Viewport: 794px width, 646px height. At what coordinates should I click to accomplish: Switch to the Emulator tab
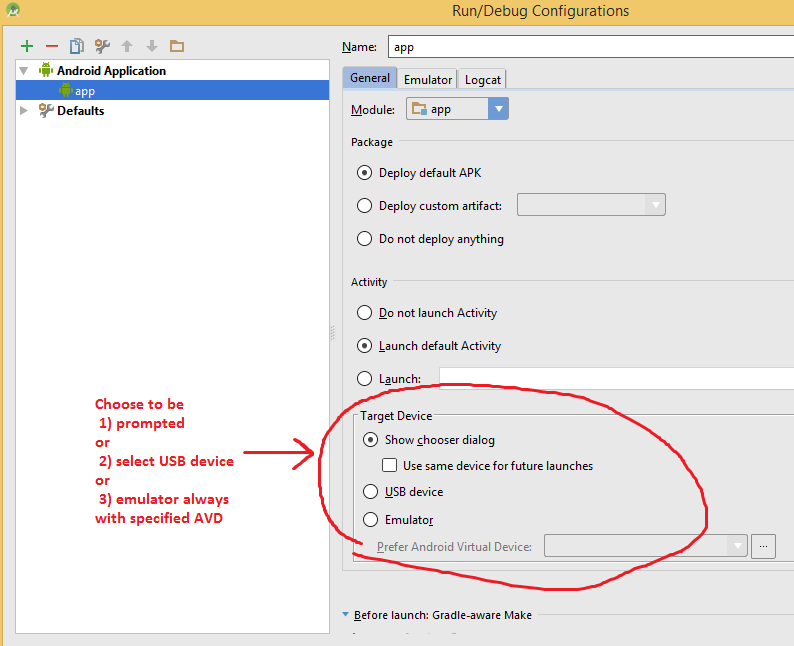pyautogui.click(x=428, y=80)
